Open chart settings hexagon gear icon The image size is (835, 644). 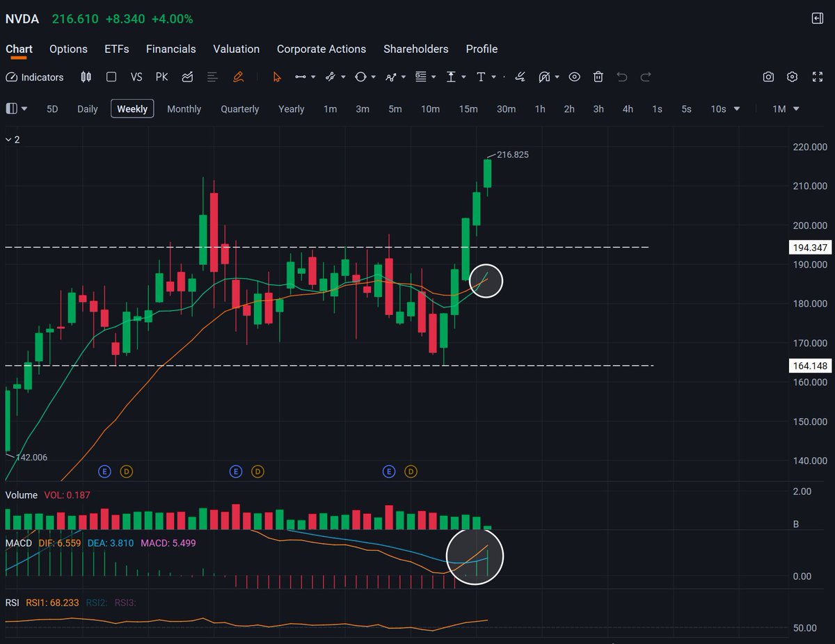tap(793, 77)
